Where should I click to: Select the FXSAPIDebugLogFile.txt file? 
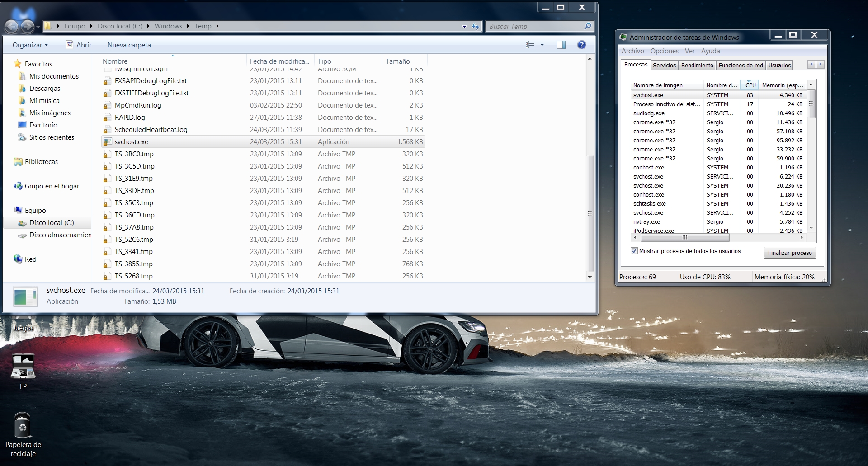(x=263, y=81)
